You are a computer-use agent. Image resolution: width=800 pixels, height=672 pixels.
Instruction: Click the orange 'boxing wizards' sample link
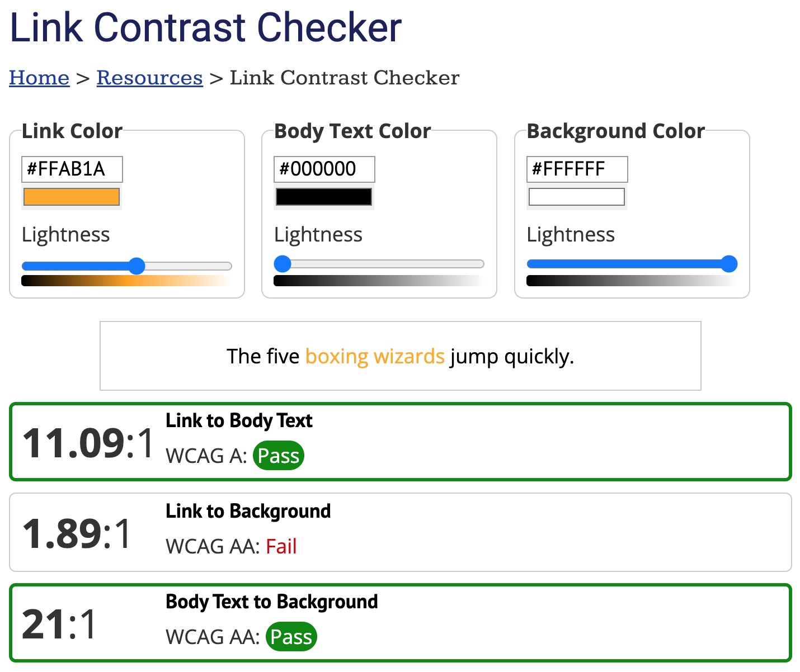(x=375, y=356)
